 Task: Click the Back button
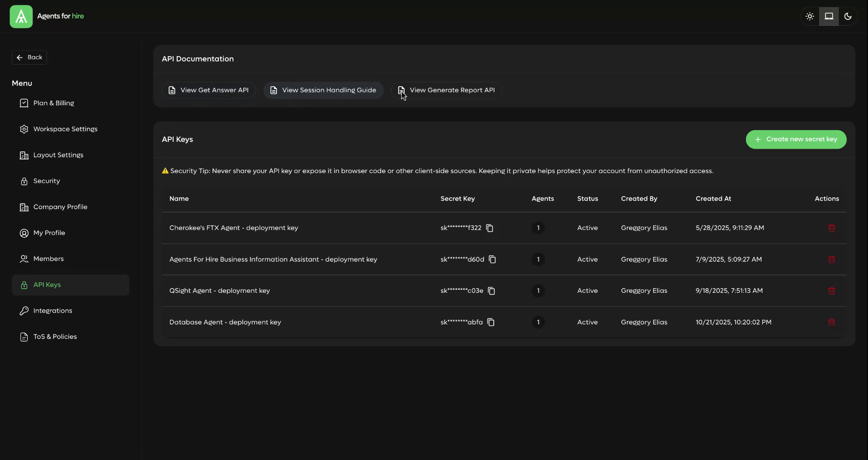click(29, 57)
